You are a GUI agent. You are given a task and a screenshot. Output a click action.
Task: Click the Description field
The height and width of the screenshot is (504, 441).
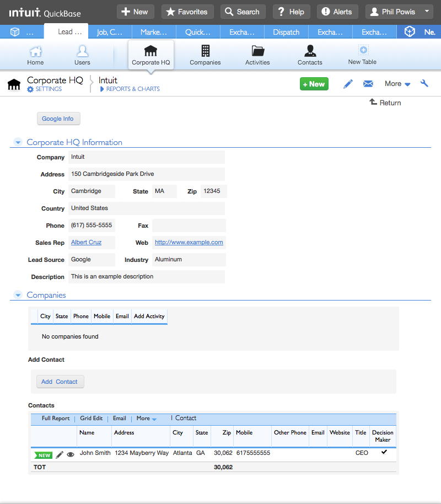click(x=146, y=277)
